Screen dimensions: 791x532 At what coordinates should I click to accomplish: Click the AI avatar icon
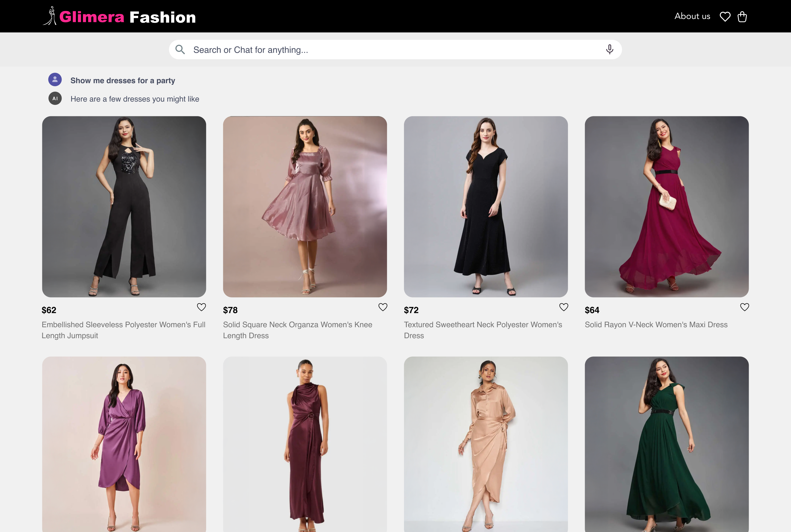coord(55,98)
